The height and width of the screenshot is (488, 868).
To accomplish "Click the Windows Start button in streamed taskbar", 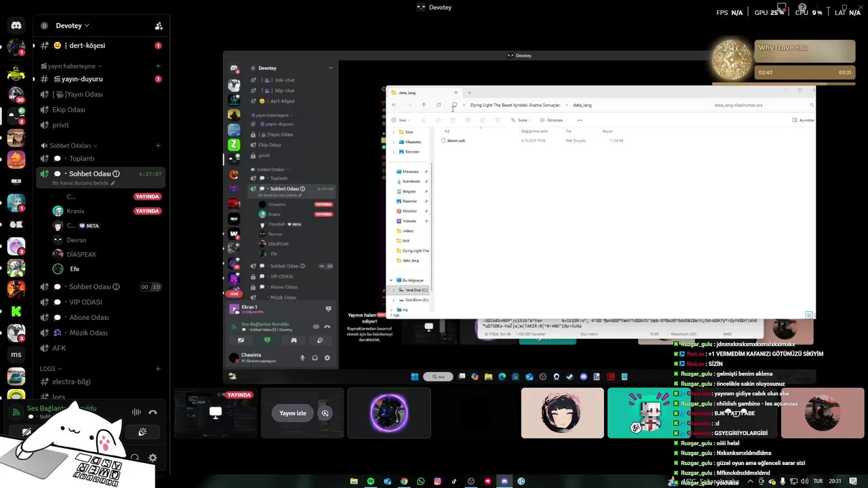I will point(414,377).
